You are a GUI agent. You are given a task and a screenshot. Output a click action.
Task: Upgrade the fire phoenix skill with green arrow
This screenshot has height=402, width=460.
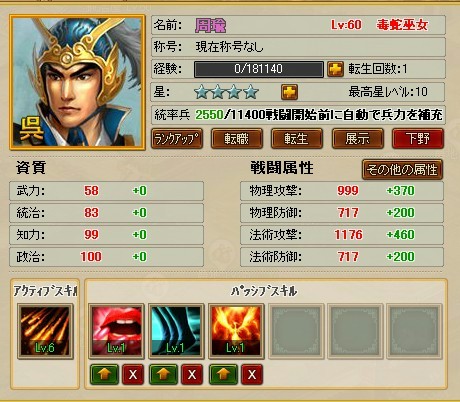coord(223,374)
